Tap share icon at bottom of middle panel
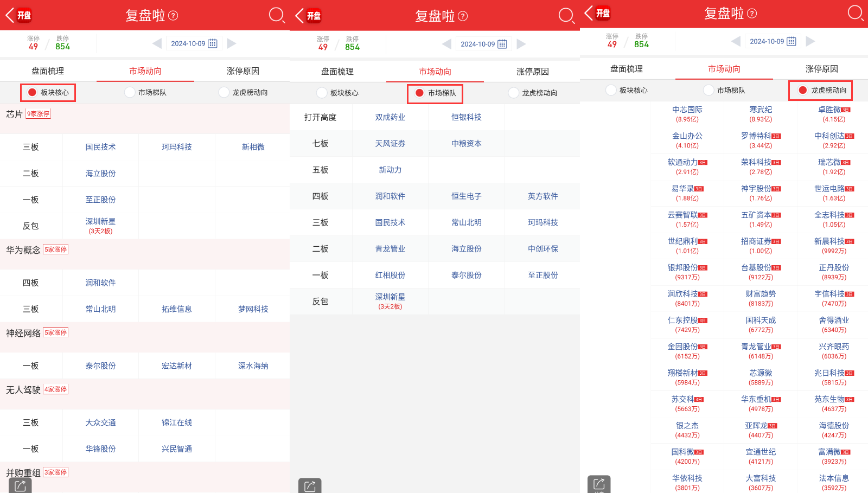This screenshot has width=868, height=493. click(x=310, y=486)
